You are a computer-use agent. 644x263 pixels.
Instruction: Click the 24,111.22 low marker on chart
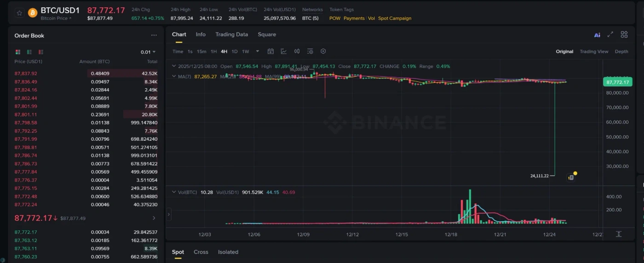(539, 176)
